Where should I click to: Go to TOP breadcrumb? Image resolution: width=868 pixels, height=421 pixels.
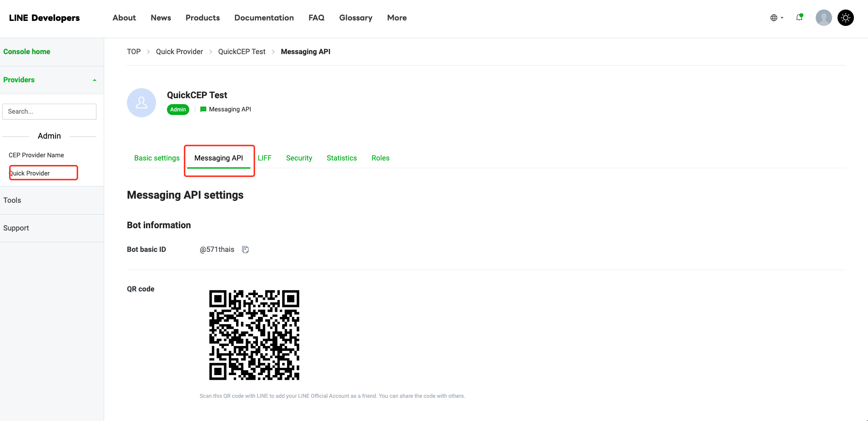point(134,52)
